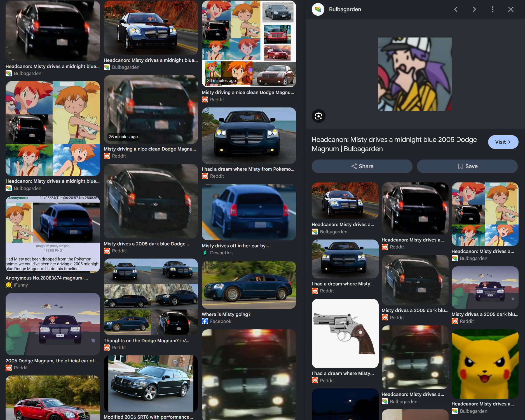Open "I had a dream where Misty from Pokemo..." title

click(x=248, y=169)
